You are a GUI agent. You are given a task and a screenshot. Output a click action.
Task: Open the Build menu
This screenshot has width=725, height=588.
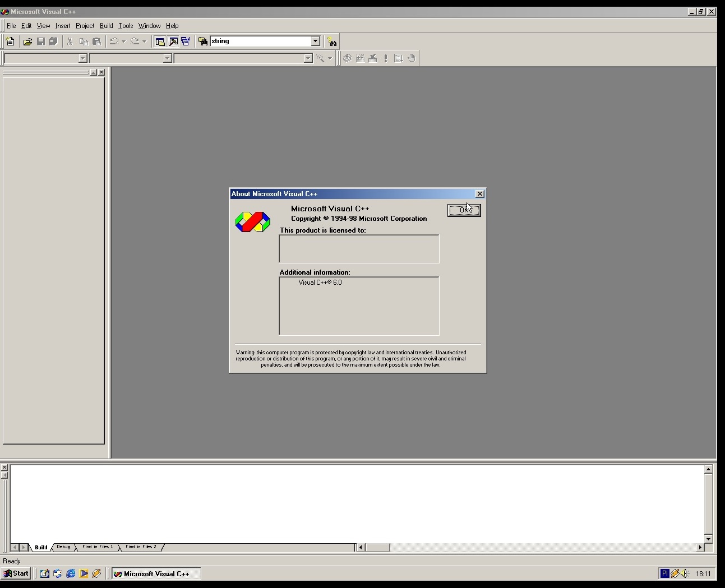click(x=107, y=26)
